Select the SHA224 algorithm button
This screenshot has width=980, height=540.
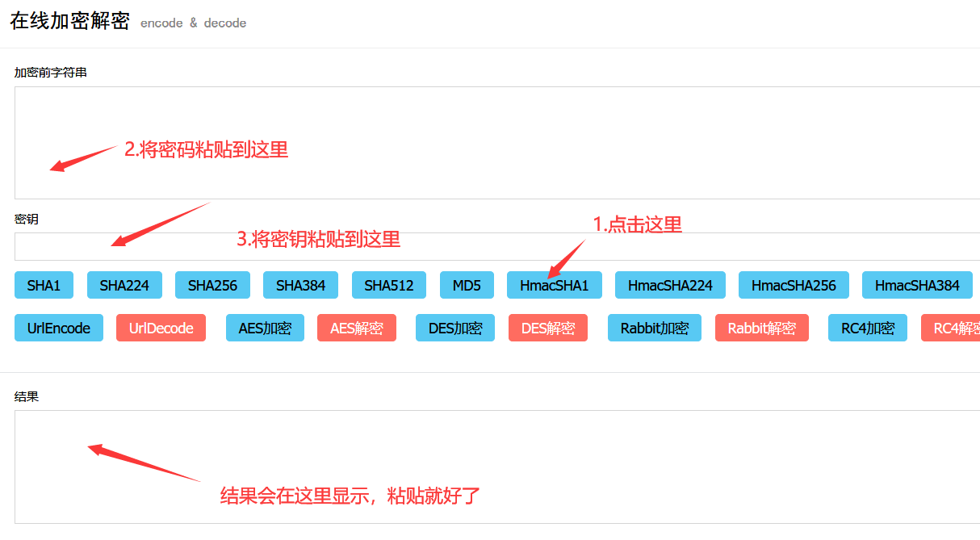[x=124, y=285]
